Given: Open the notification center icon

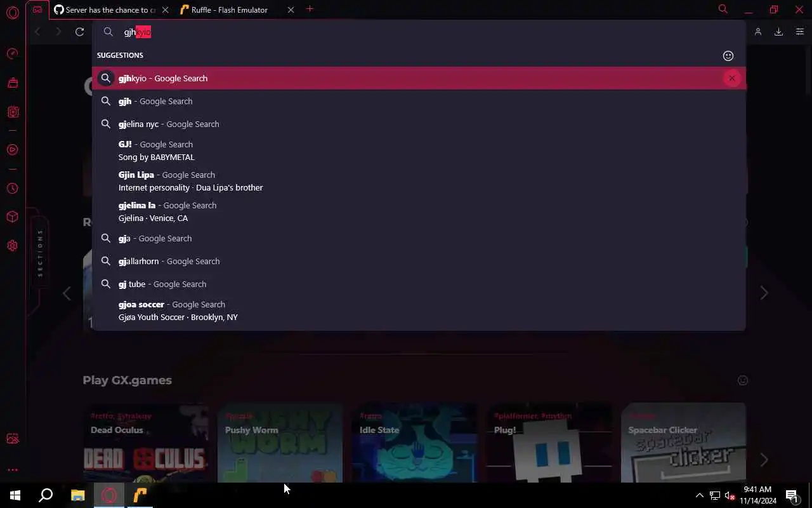Looking at the screenshot, I should (792, 495).
